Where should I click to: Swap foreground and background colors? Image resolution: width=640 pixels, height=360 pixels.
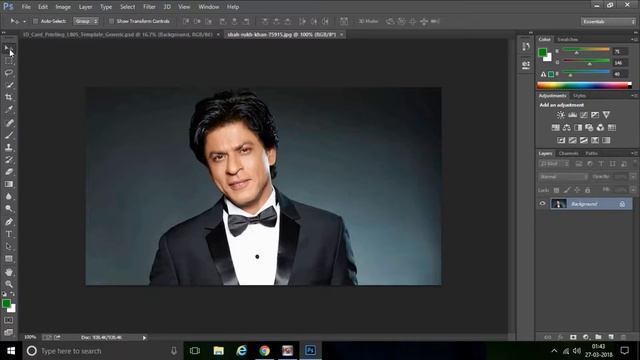coord(13,294)
